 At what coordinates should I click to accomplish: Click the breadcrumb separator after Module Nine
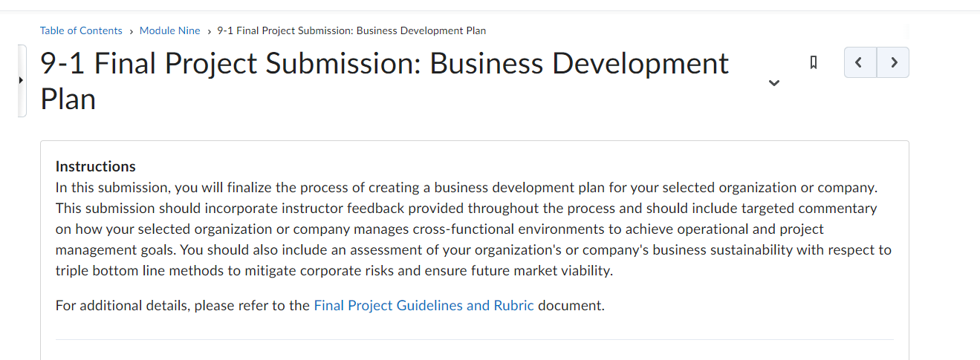pos(209,31)
